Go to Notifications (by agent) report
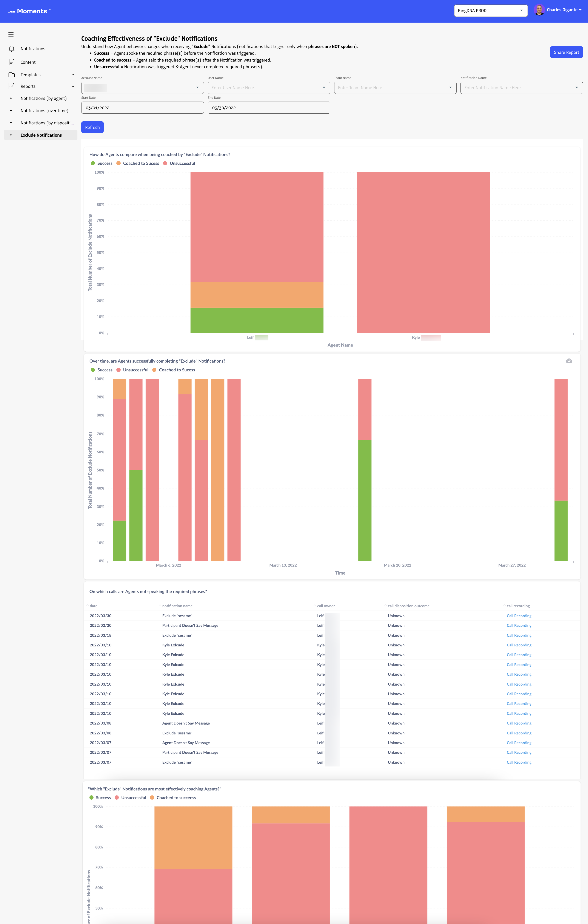The image size is (588, 924). click(x=44, y=99)
